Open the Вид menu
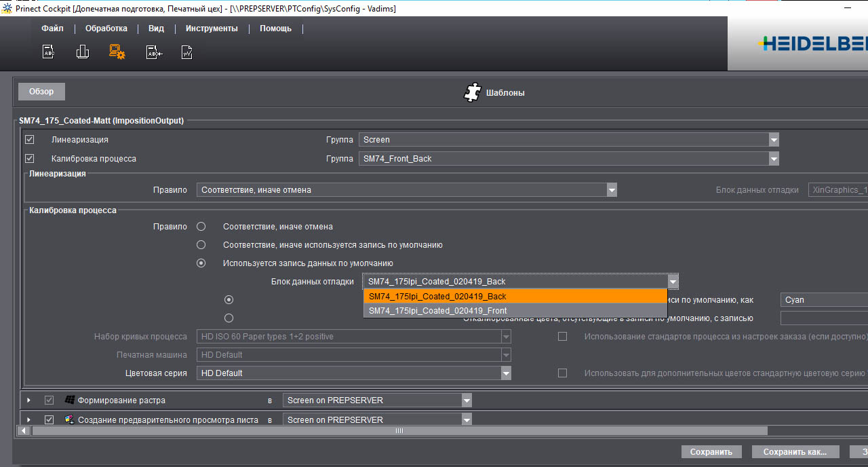This screenshot has height=467, width=868. pyautogui.click(x=156, y=29)
